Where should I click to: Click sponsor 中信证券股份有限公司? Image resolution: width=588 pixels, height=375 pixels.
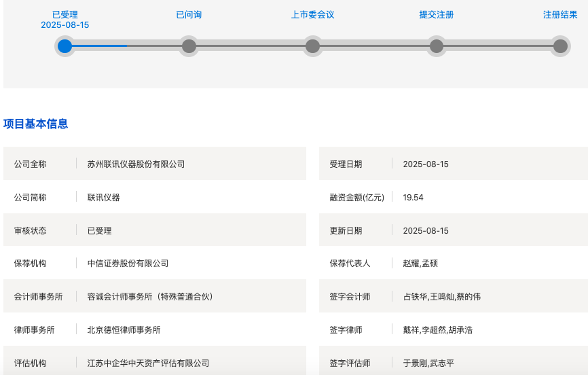point(128,264)
